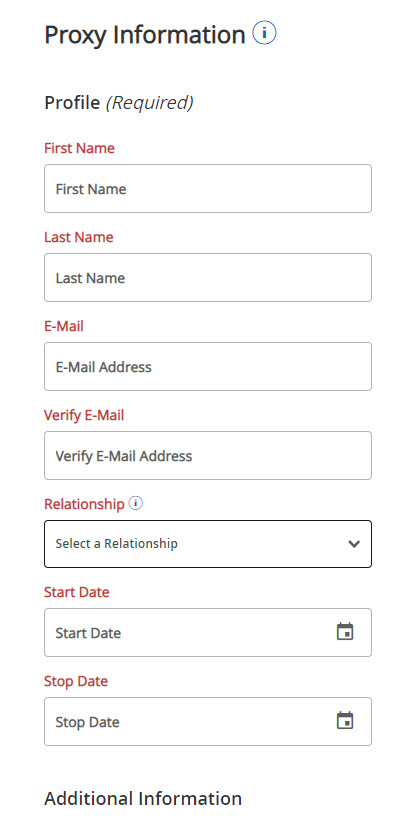Click the chevron arrow in Relationship box
This screenshot has height=819, width=398.
354,544
